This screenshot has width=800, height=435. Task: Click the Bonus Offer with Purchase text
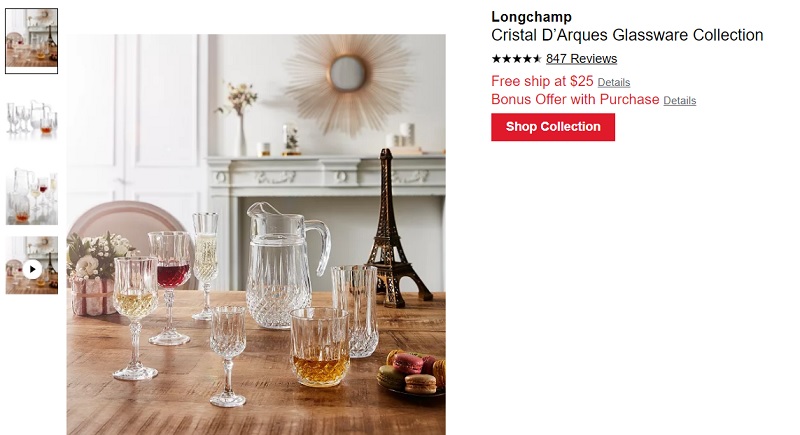pos(575,99)
